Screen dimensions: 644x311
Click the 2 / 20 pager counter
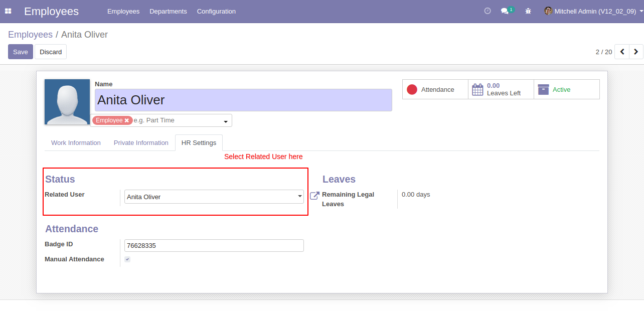click(x=604, y=52)
